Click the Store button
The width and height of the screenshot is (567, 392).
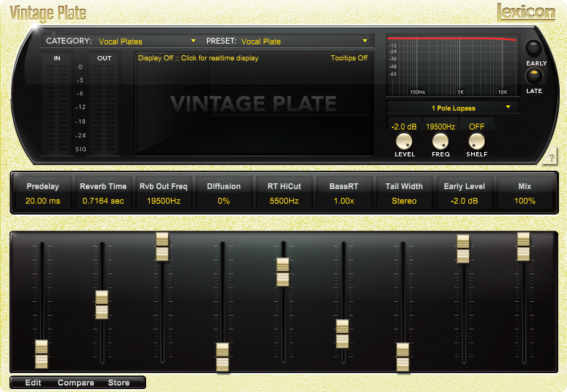[x=118, y=383]
